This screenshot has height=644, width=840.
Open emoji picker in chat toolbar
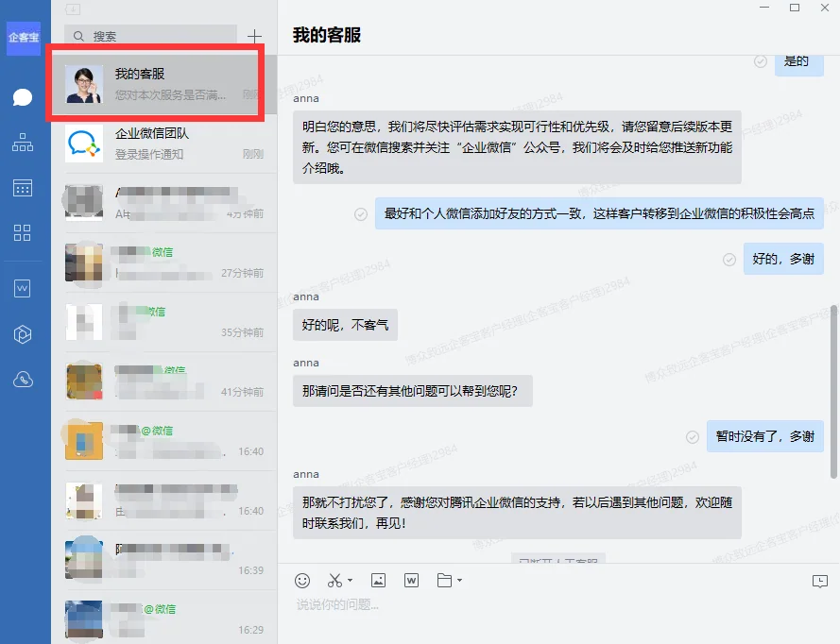(302, 581)
